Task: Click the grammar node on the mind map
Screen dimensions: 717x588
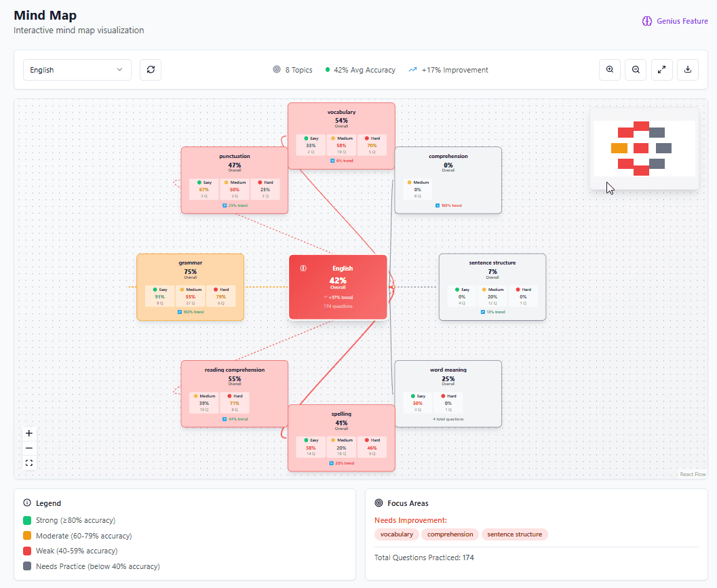Action: click(x=190, y=286)
